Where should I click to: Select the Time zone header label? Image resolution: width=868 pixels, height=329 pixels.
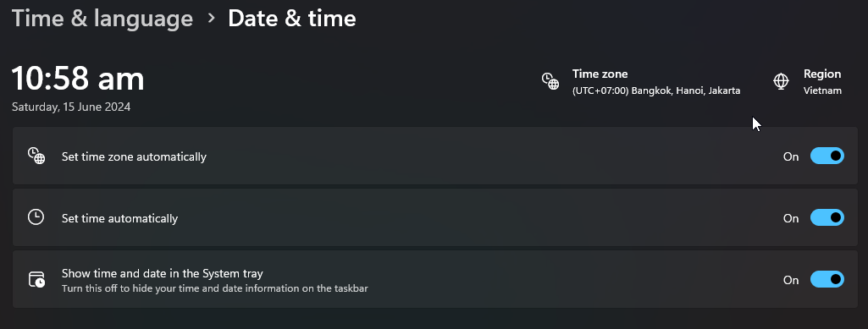tap(600, 74)
